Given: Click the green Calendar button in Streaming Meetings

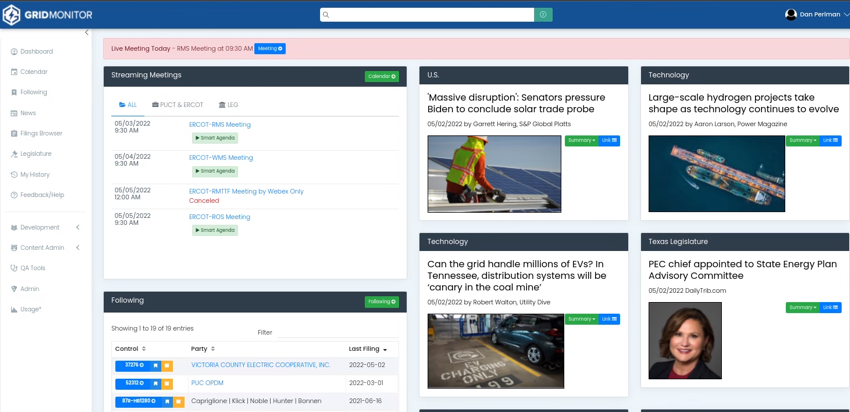Looking at the screenshot, I should (382, 76).
